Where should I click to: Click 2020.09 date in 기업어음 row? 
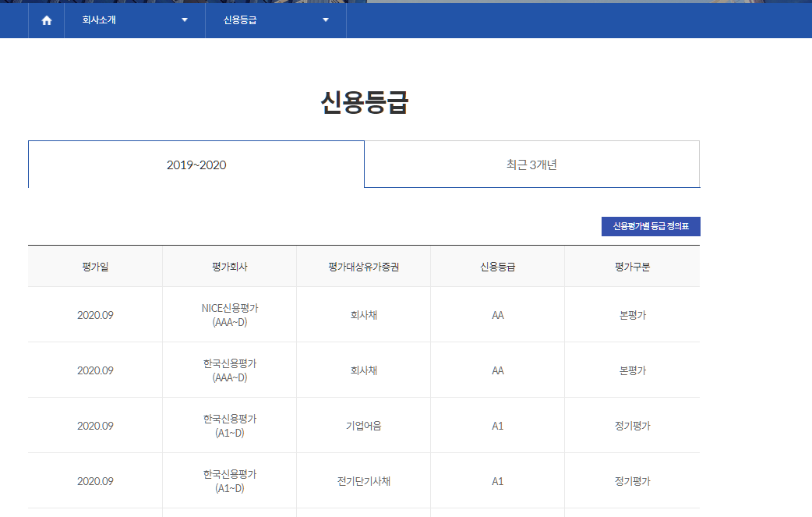(95, 426)
